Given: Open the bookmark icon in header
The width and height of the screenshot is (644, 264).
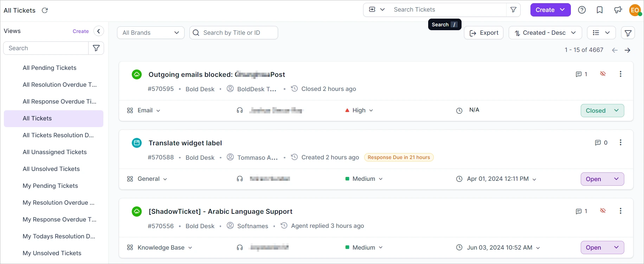Looking at the screenshot, I should pos(600,10).
